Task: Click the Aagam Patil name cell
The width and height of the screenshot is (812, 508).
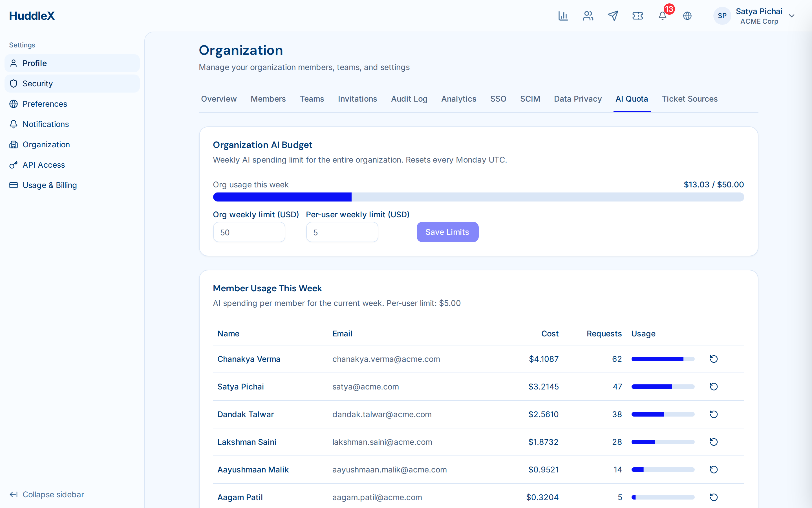Action: click(x=240, y=497)
